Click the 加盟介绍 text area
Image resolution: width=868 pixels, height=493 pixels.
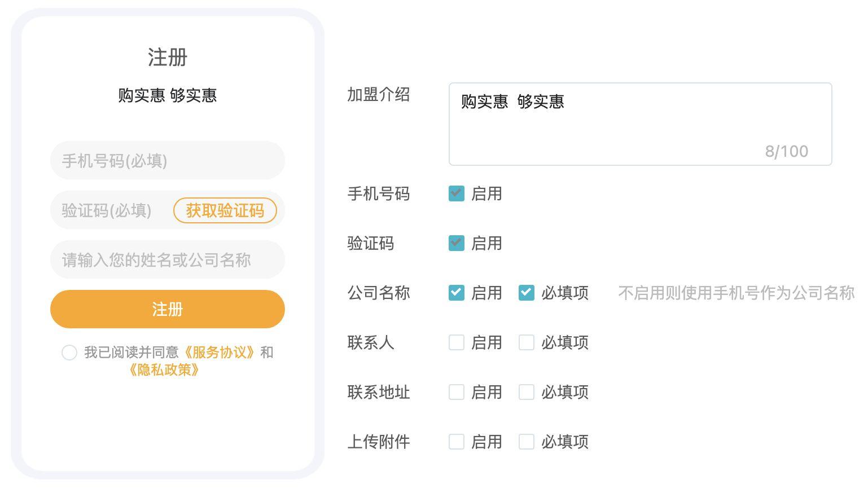639,124
